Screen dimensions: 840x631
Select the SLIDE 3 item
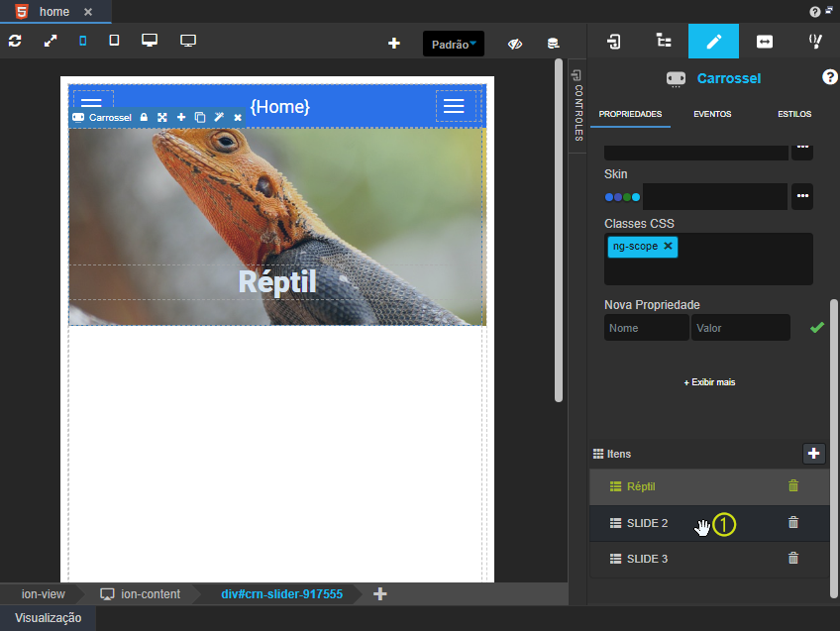coord(709,560)
